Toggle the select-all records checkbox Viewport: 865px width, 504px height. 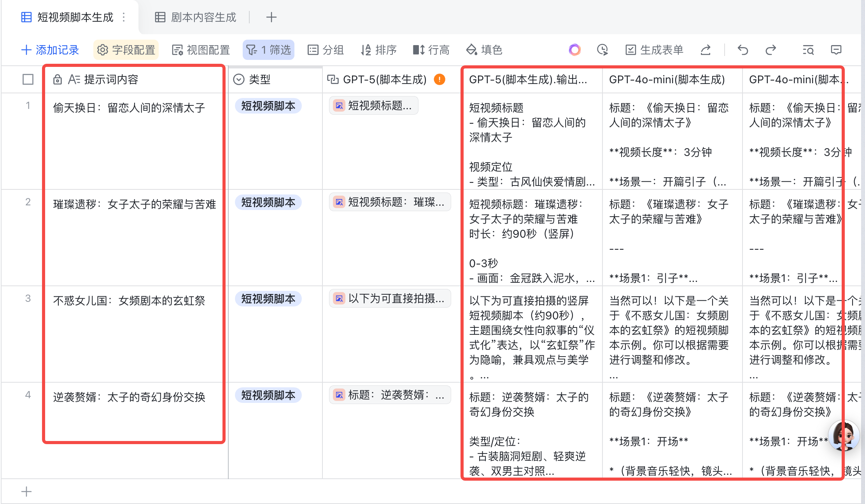tap(28, 79)
